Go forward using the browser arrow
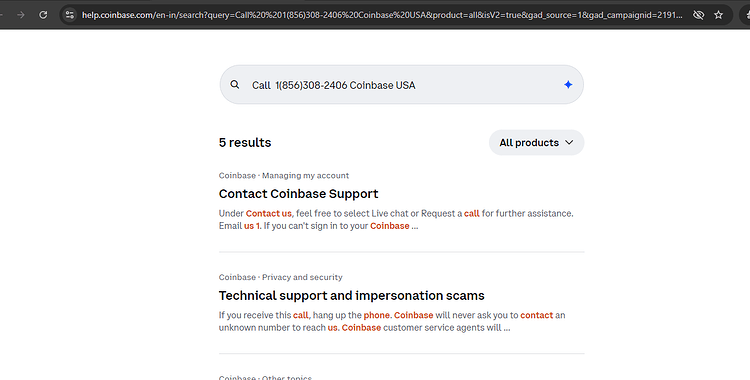The width and height of the screenshot is (750, 380). coord(21,15)
